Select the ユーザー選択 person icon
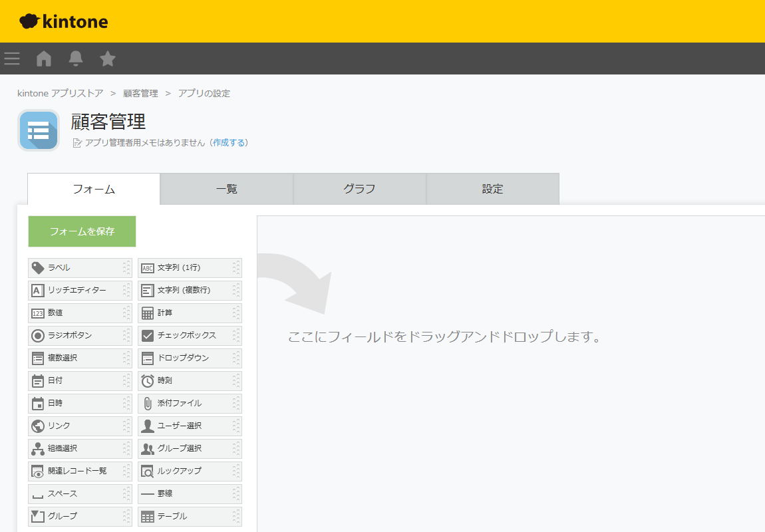The width and height of the screenshot is (765, 532). point(147,426)
